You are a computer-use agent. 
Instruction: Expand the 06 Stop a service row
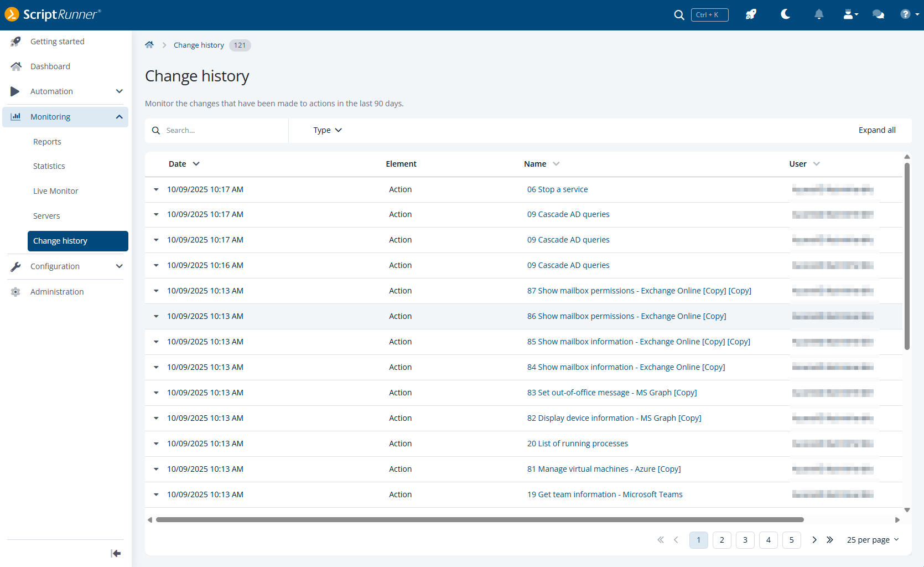156,189
